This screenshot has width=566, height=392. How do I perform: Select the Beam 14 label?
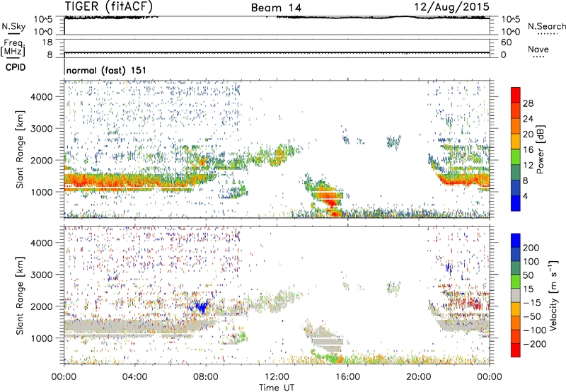276,8
